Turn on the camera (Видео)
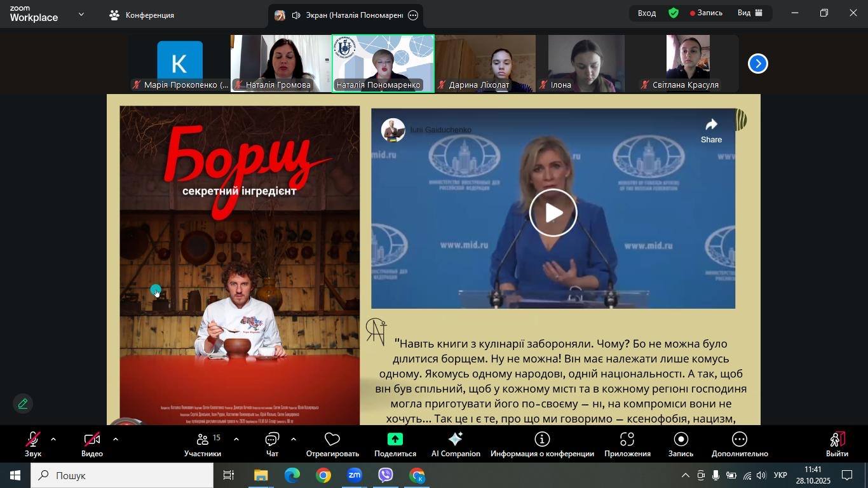This screenshot has height=488, width=868. coord(92,444)
